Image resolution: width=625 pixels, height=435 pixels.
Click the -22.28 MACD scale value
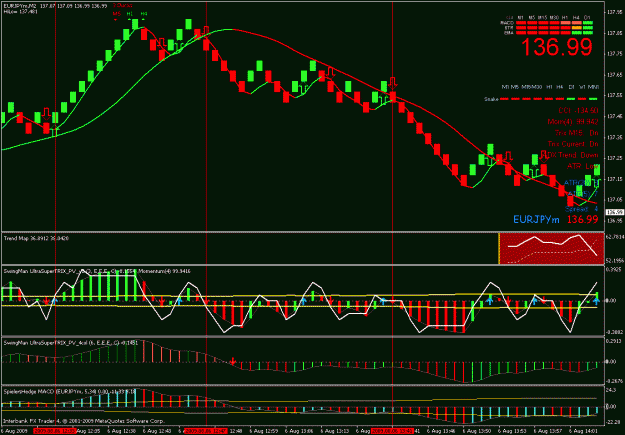tap(613, 423)
